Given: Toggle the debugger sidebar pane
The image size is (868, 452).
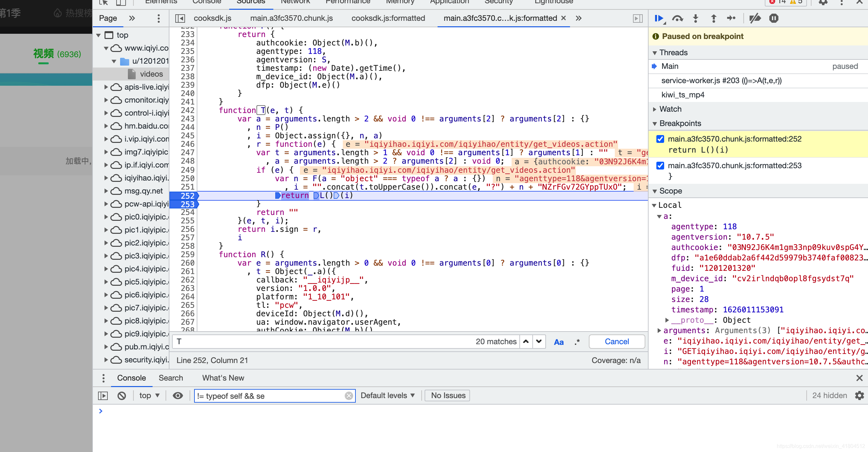Looking at the screenshot, I should pyautogui.click(x=638, y=18).
